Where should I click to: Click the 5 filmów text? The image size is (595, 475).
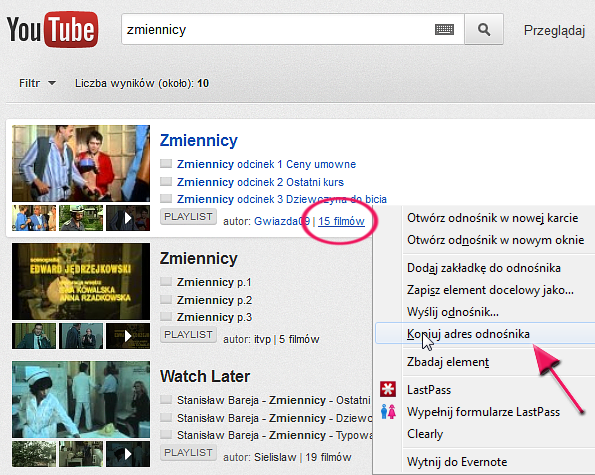click(299, 339)
